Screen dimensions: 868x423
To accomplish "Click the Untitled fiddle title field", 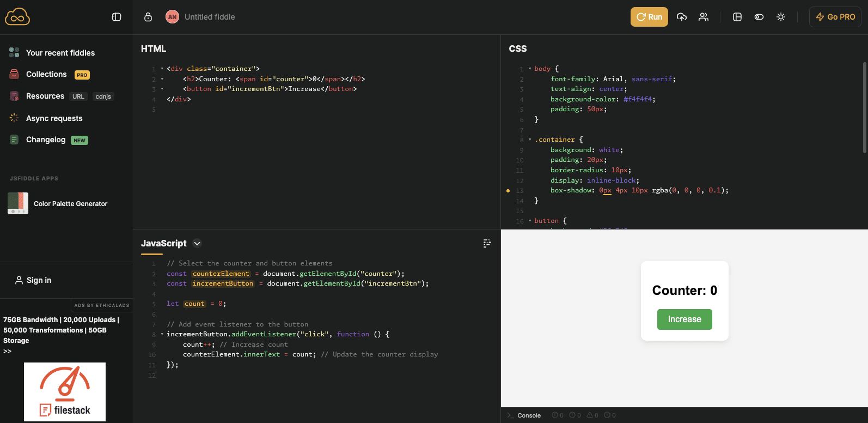I will point(210,17).
